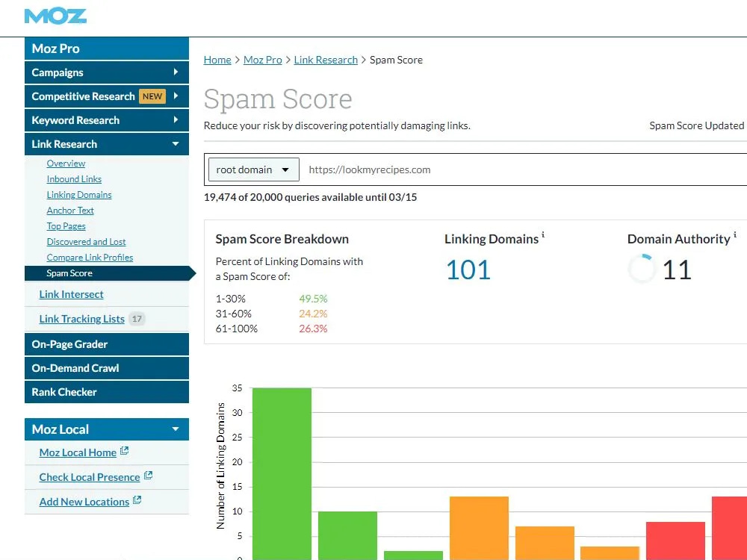Click the Moz logo
This screenshot has height=560, width=747.
click(x=55, y=16)
